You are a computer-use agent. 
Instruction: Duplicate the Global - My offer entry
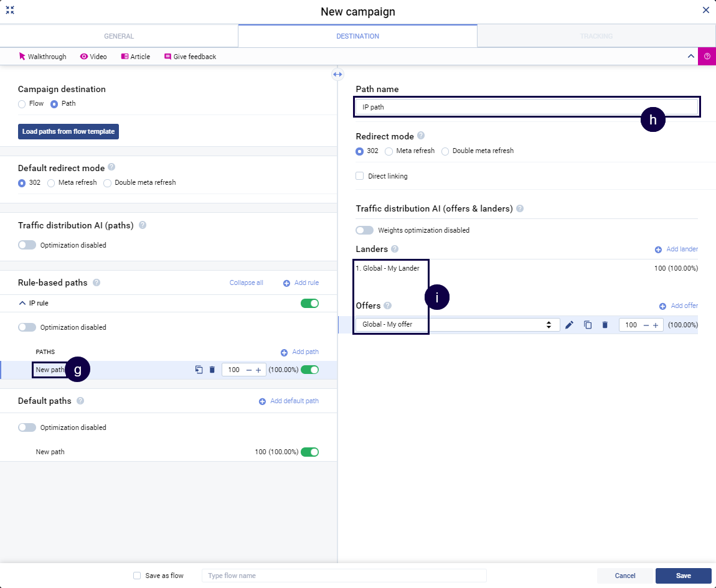pyautogui.click(x=587, y=325)
